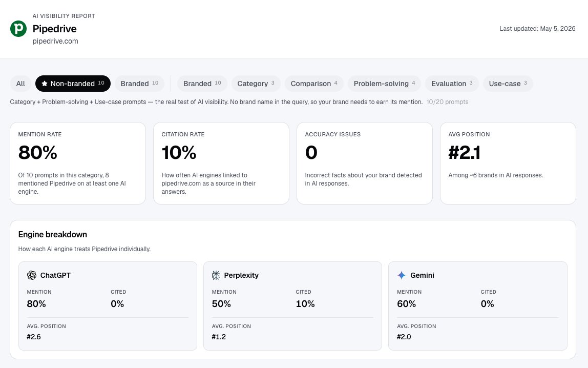
Task: Click the star icon in Non-branded pill
Action: coord(44,84)
